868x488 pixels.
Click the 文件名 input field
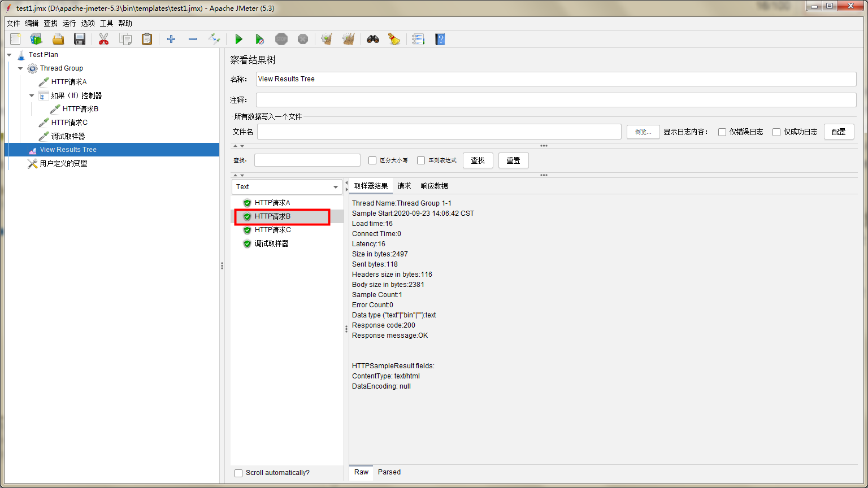439,132
